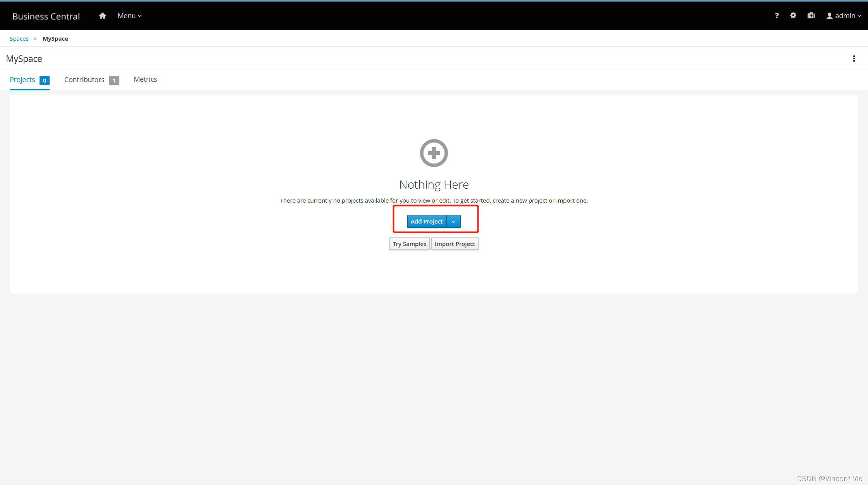Screen dimensions: 868x485
Task: Click the Add Project button
Action: [x=426, y=222]
